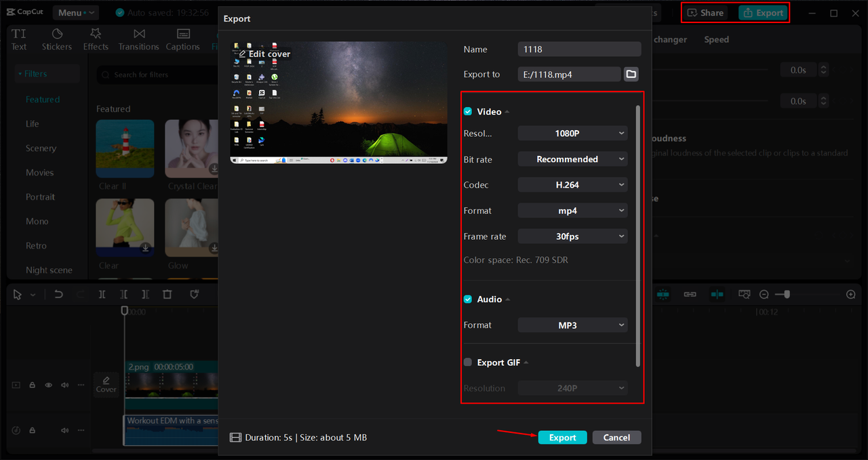Screen dimensions: 868x460
Task: Delete clip portion left of playhead
Action: click(123, 295)
